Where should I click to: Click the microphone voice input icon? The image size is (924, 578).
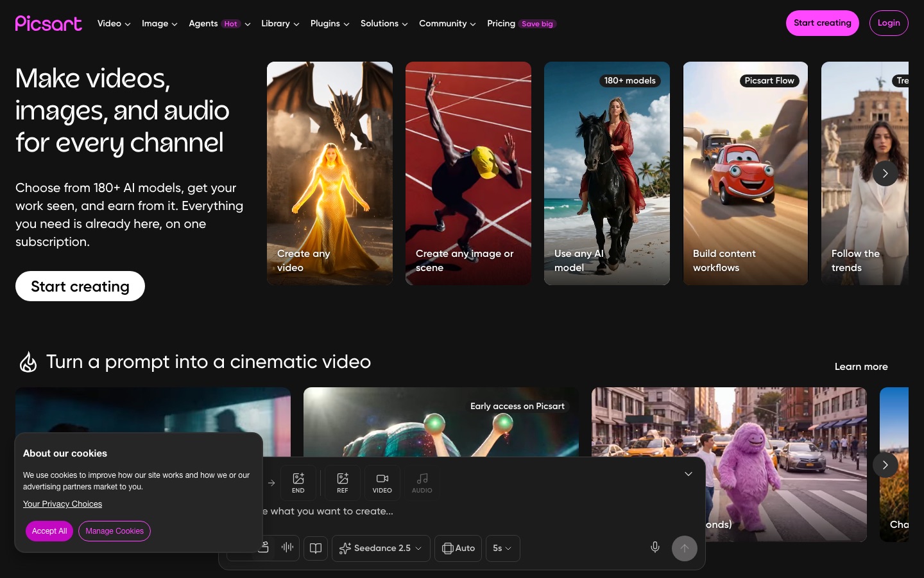(x=655, y=547)
